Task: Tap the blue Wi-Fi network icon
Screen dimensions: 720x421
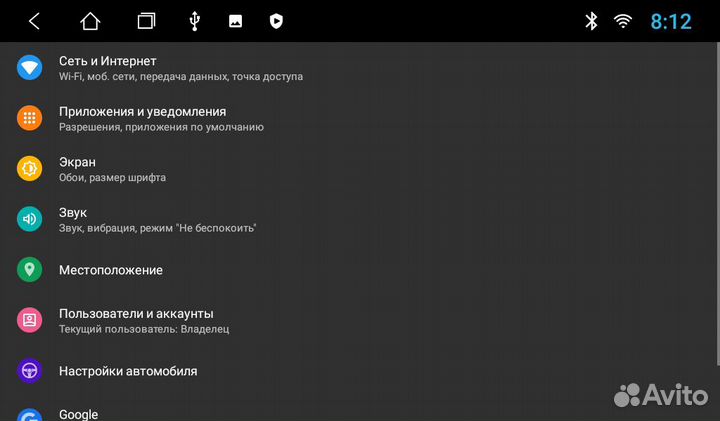Action: pyautogui.click(x=29, y=68)
